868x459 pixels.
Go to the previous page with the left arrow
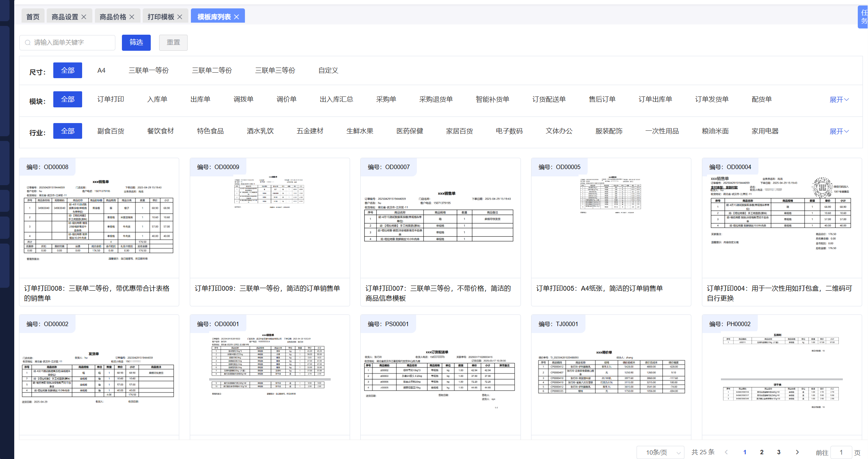pos(726,452)
